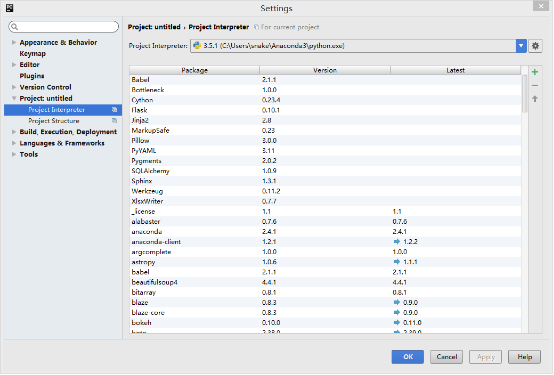Click the Help button
Viewport: 554px width, 375px height.
[x=524, y=357]
